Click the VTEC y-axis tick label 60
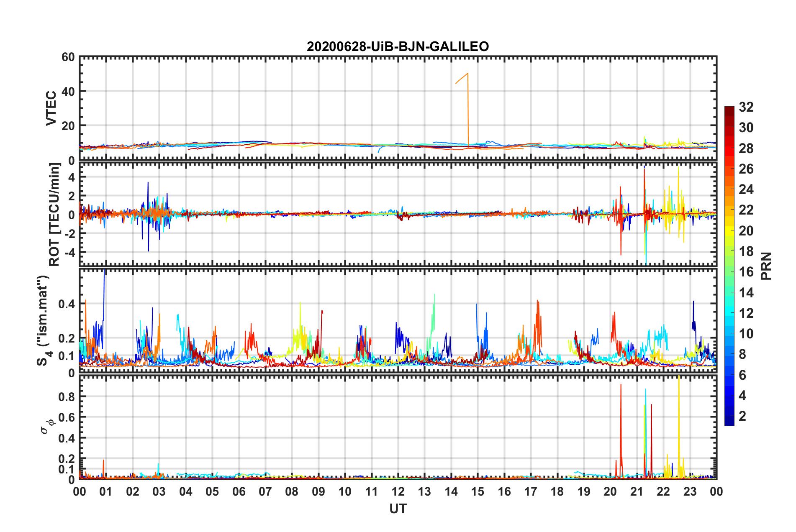796x532 pixels. tap(68, 57)
